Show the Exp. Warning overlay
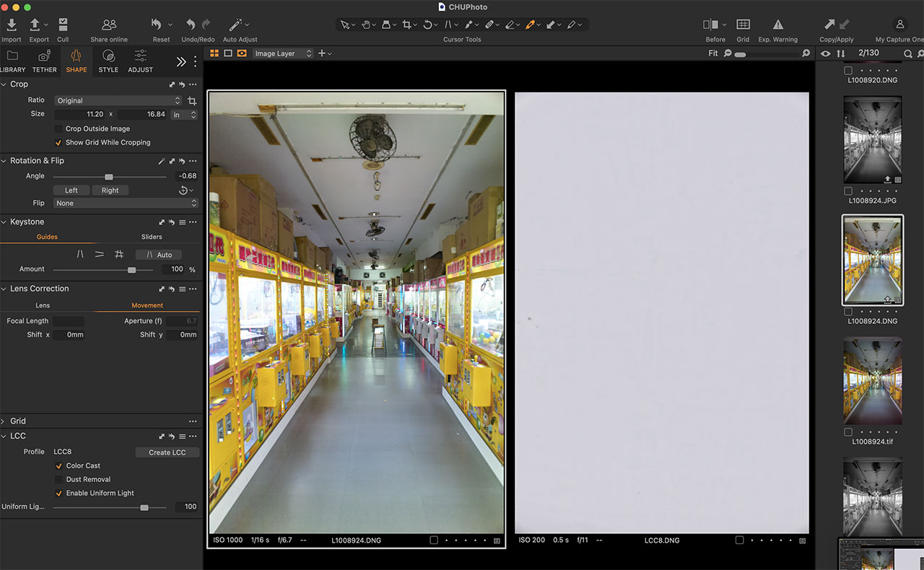924x570 pixels. coord(777,25)
